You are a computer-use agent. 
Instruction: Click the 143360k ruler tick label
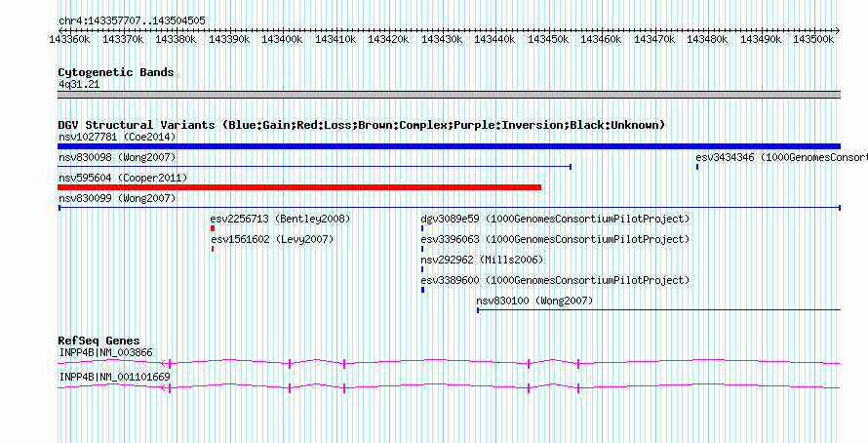69,39
